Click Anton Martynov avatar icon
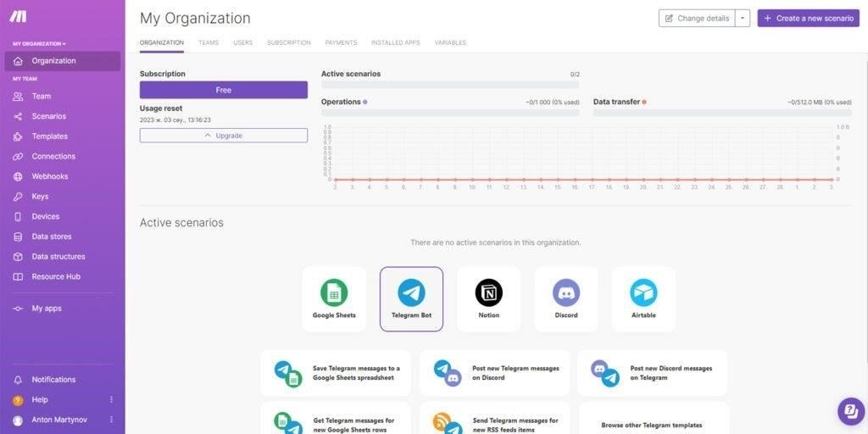The image size is (868, 434). [18, 420]
